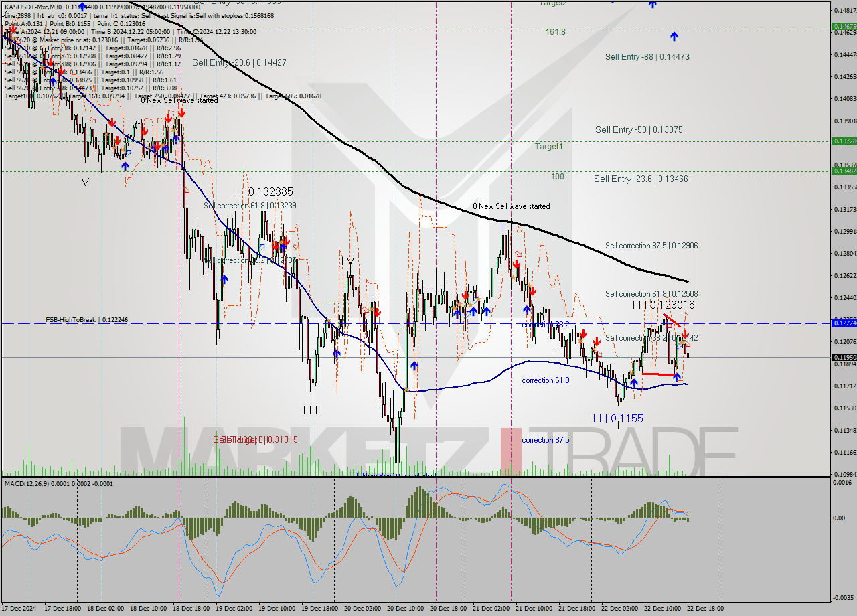Click the 'Sell Entry -23.6 | 0.13466' label
This screenshot has width=857, height=616.
[641, 179]
